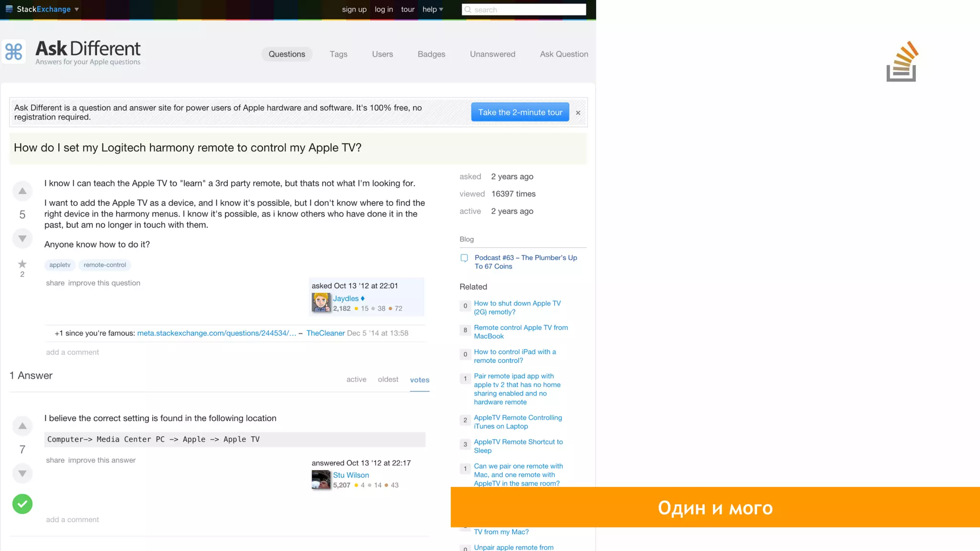Image resolution: width=980 pixels, height=551 pixels.
Task: Downvote the question
Action: click(22, 238)
